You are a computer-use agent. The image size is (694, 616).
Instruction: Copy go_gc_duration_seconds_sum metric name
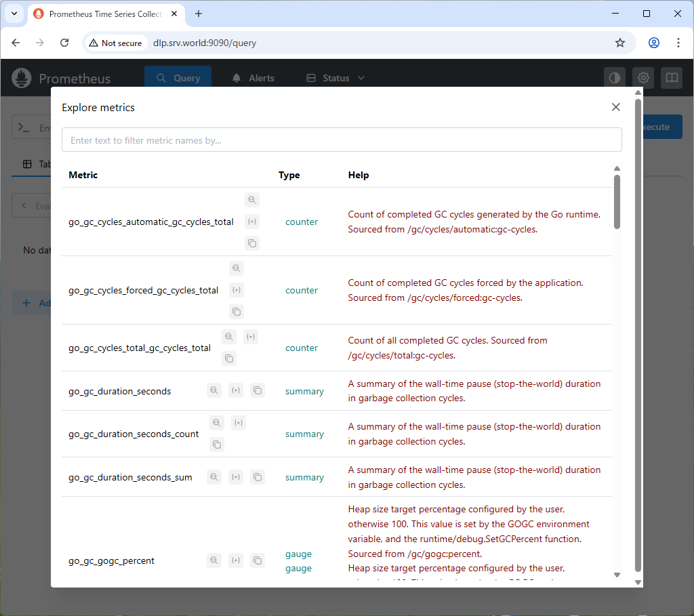257,477
